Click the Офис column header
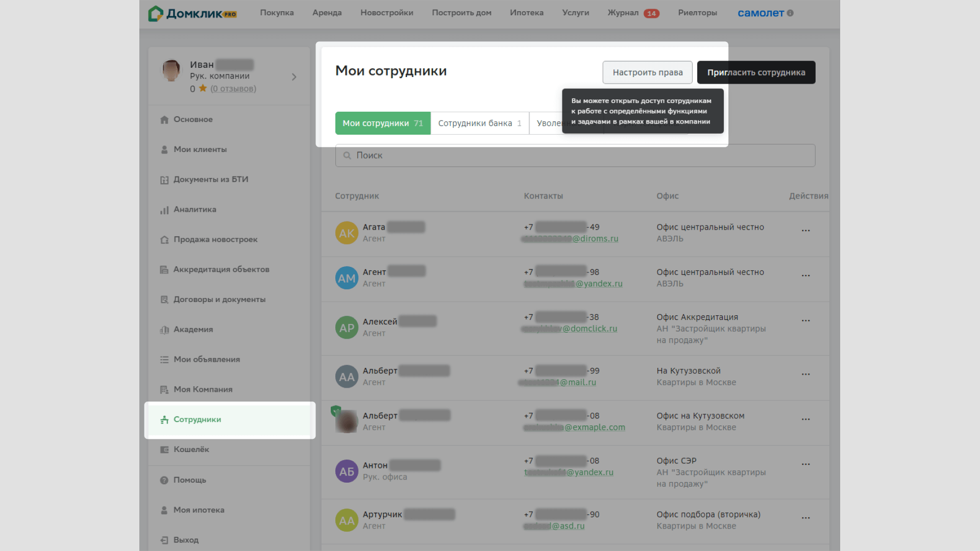Screen dimensions: 980x551 [x=667, y=196]
